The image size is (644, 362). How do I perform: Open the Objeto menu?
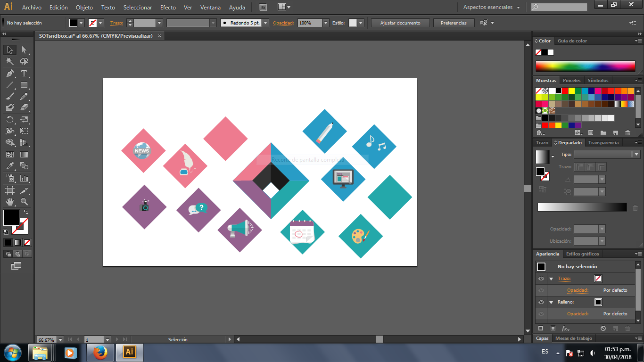tap(84, 8)
